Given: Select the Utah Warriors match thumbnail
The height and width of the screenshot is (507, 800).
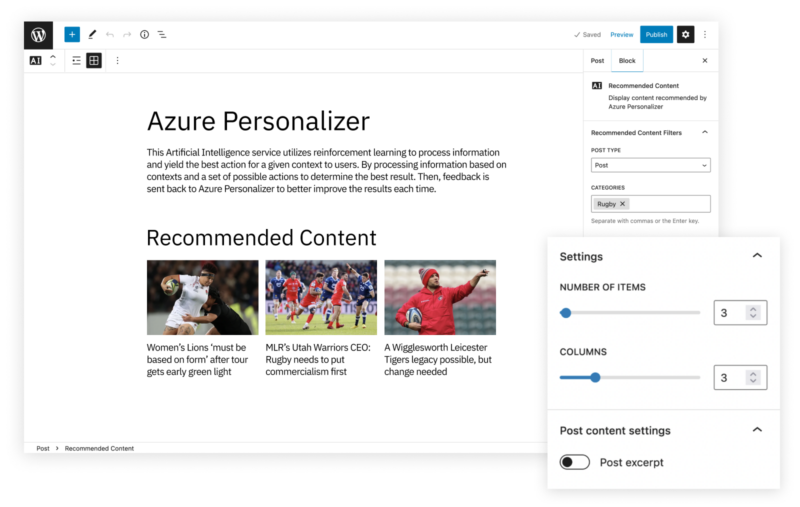Looking at the screenshot, I should [x=321, y=297].
